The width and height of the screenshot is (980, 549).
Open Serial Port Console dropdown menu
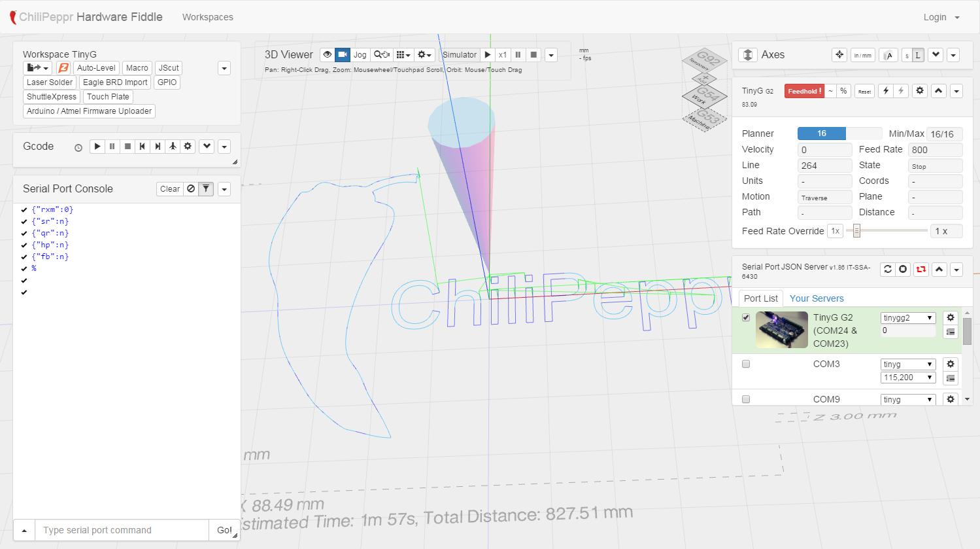point(224,189)
